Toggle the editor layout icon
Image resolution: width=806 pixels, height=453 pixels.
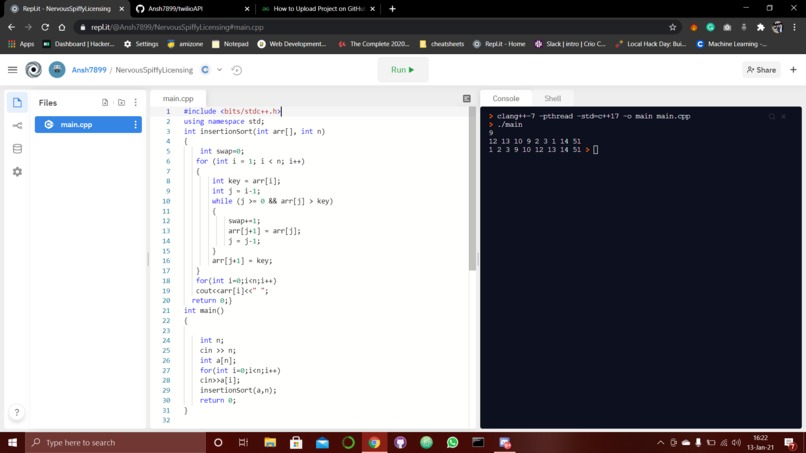[467, 98]
